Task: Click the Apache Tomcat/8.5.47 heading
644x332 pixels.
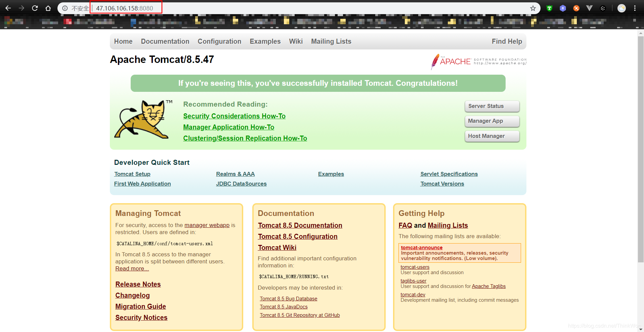Action: click(x=162, y=60)
